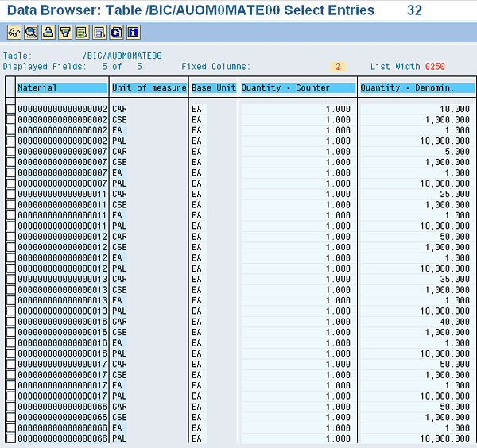Mark the checkbox for material 16 CAR
Viewport: 477px width, 448px height.
pos(10,322)
